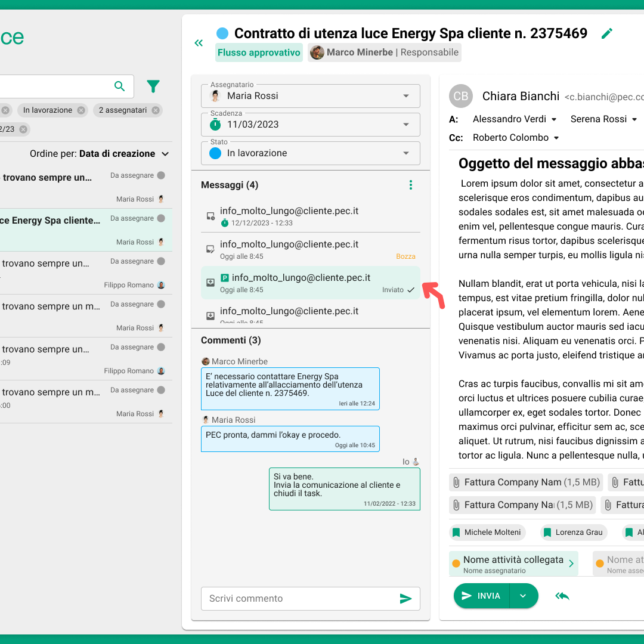This screenshot has width=644, height=644.
Task: Select the 'Flusso approvativo' tag
Action: tap(259, 52)
